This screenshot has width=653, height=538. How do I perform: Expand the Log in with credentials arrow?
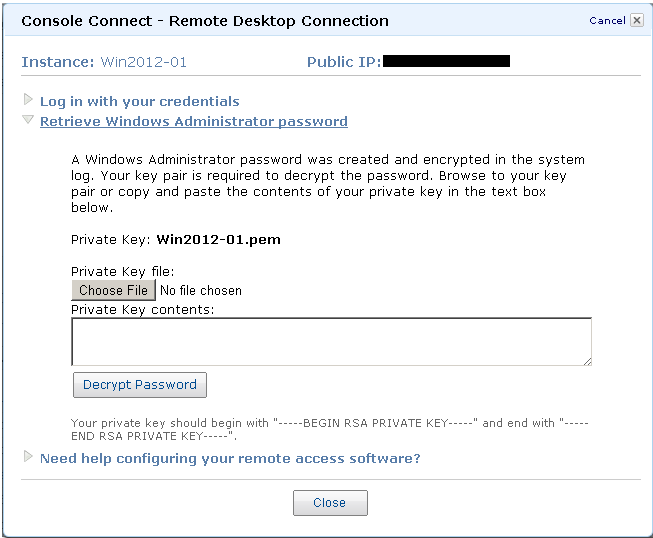click(28, 100)
